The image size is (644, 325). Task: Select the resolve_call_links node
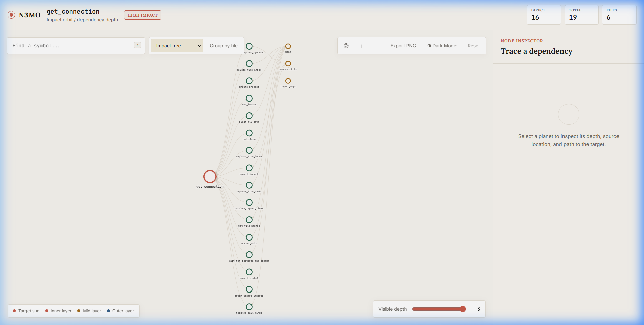(249, 307)
